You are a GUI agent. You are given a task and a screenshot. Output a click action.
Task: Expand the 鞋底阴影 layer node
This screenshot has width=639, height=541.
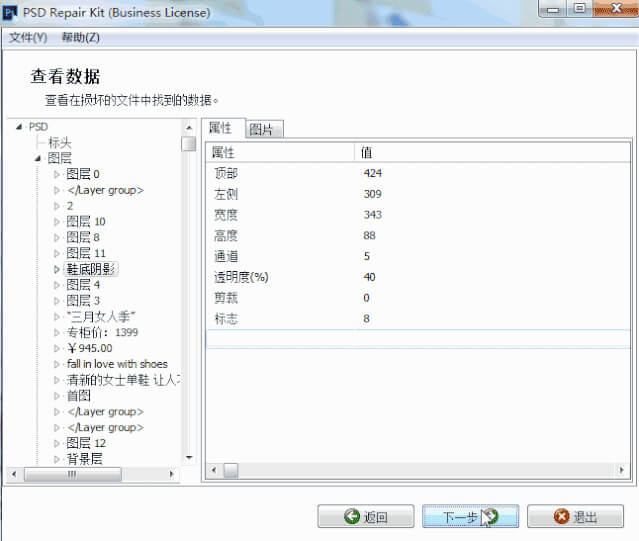tap(57, 269)
